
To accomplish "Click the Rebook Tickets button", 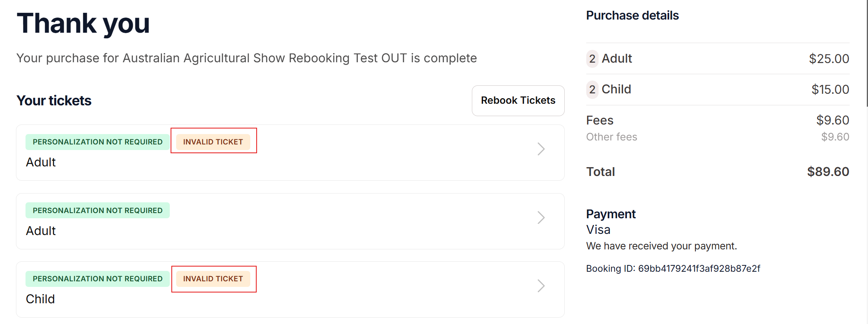I will tap(518, 101).
